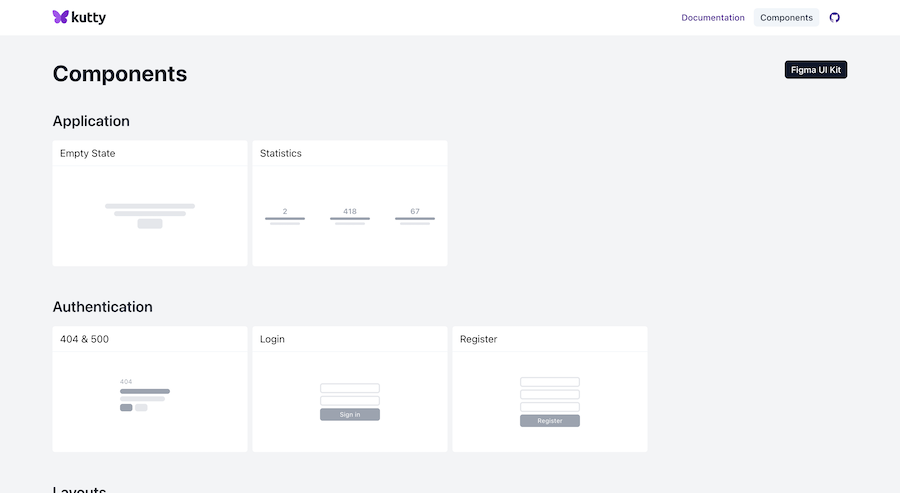Click the top input field in Login preview
Image resolution: width=900 pixels, height=493 pixels.
pos(350,388)
